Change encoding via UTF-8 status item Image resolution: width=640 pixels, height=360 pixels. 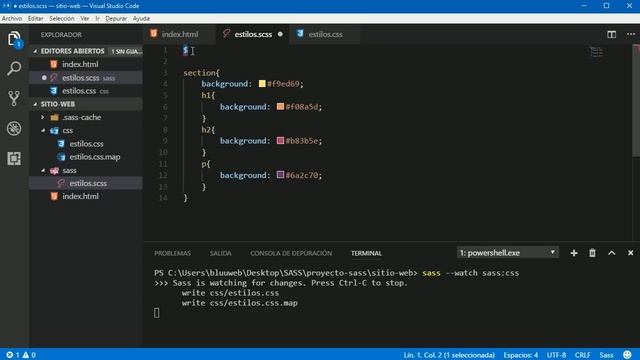click(556, 355)
